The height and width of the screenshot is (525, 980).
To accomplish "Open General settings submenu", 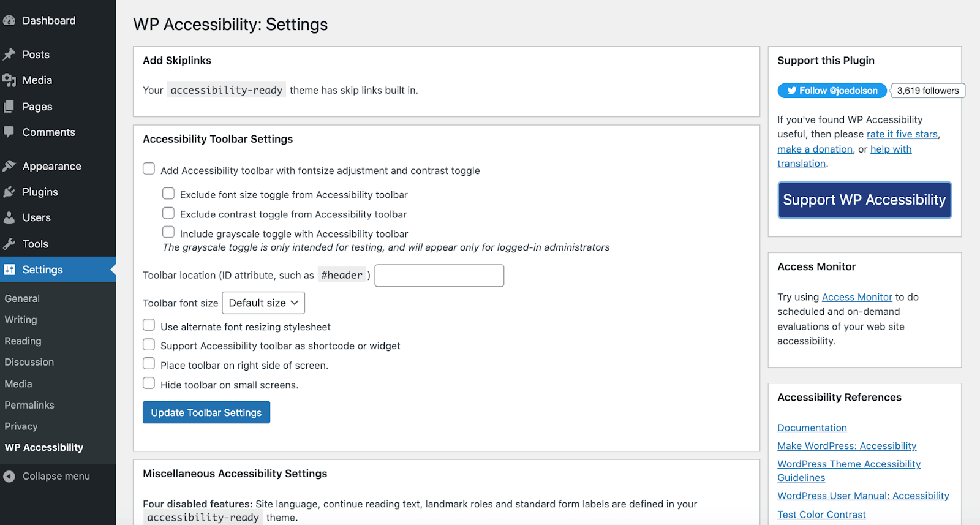I will [x=22, y=298].
